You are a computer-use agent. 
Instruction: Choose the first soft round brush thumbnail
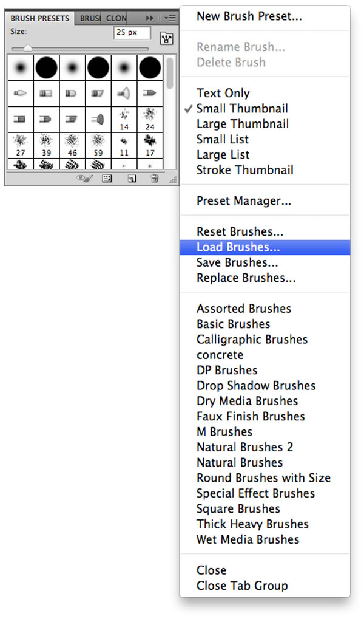(21, 67)
